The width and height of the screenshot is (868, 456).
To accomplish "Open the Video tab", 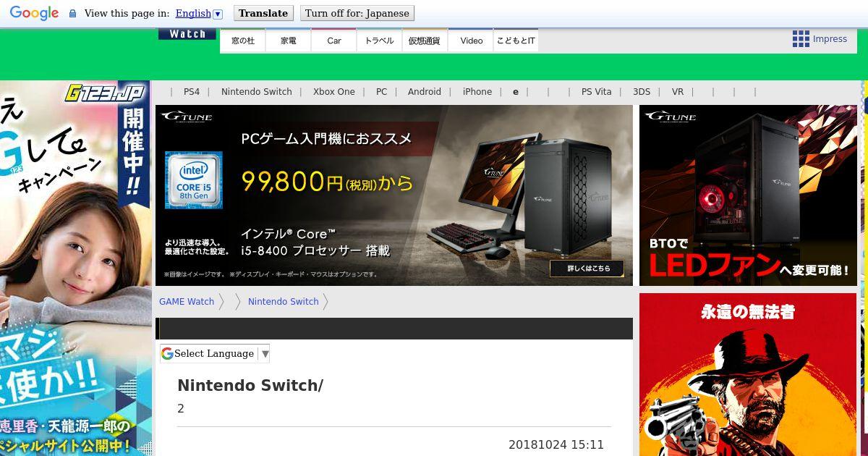I will coord(471,41).
